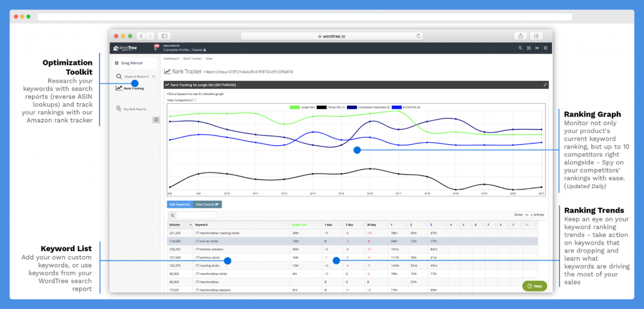The image size is (644, 309).
Task: Sort by the Volume column header
Action: click(x=180, y=225)
